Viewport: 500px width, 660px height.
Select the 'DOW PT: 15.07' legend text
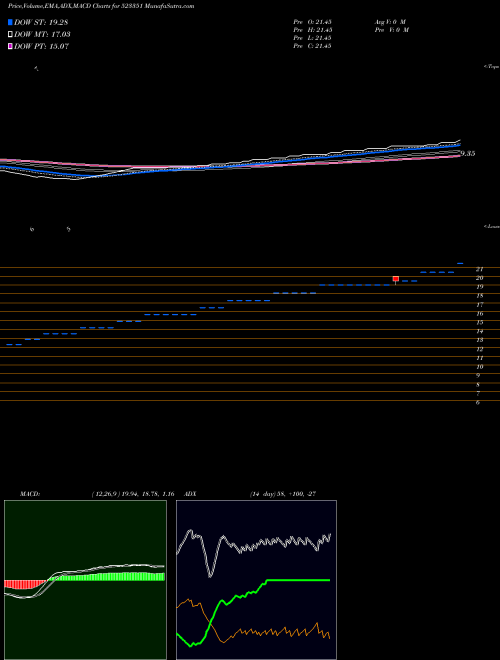(x=41, y=46)
